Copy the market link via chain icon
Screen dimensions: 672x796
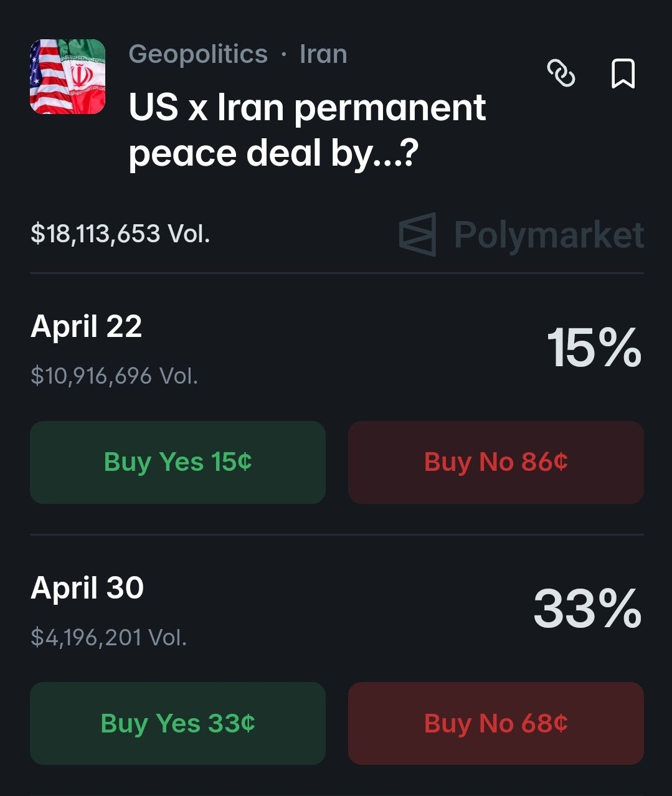tap(561, 73)
